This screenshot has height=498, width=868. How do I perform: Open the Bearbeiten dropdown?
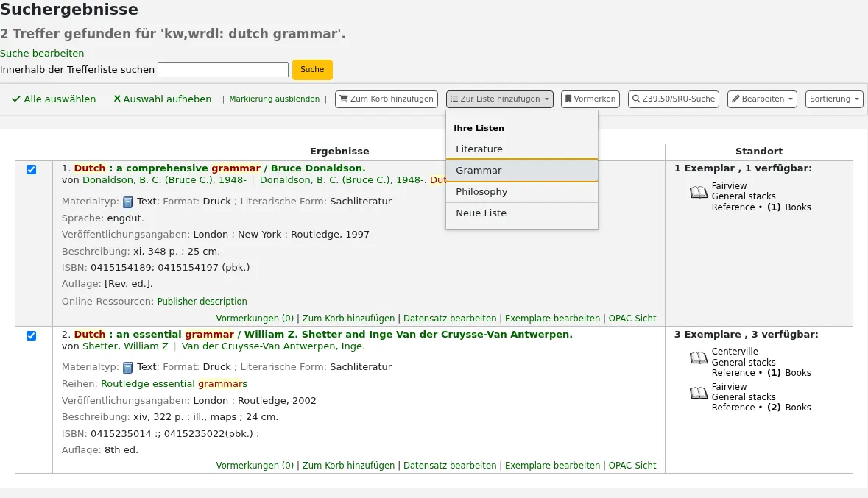[762, 99]
